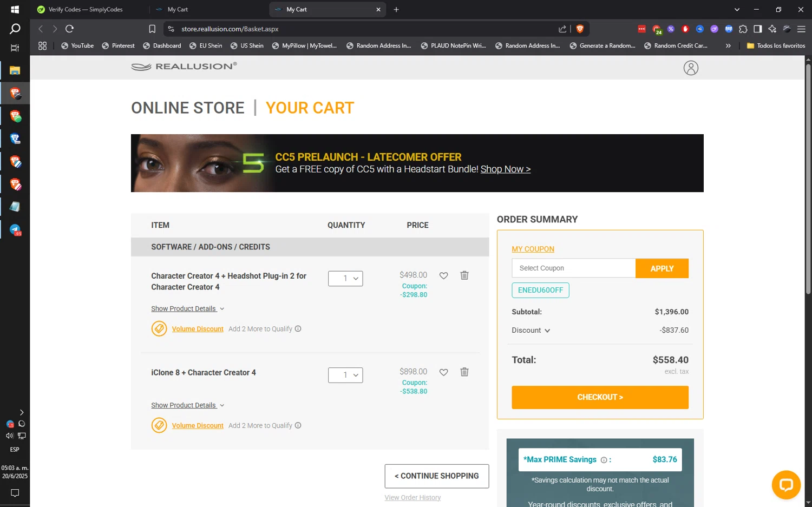The height and width of the screenshot is (507, 812).
Task: Go back with browser back arrow
Action: point(41,29)
